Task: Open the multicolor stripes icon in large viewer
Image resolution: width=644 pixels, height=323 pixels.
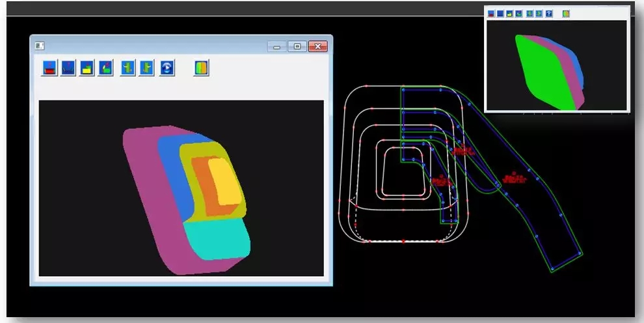Action: [202, 68]
